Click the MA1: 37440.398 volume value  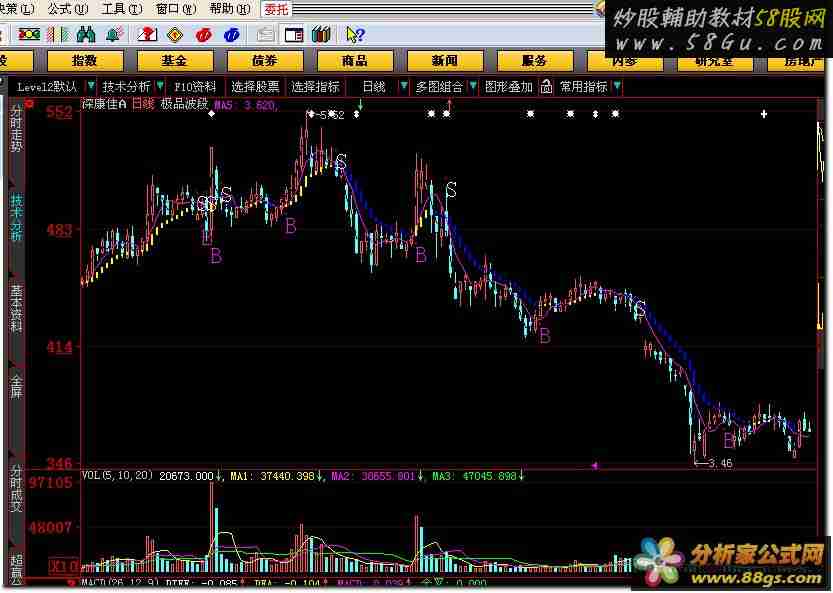tap(273, 476)
